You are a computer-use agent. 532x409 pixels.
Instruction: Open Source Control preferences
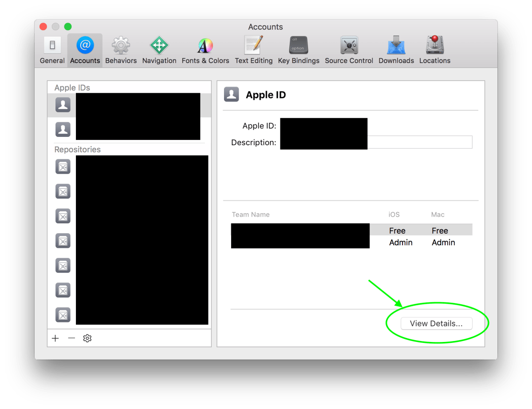(x=349, y=50)
